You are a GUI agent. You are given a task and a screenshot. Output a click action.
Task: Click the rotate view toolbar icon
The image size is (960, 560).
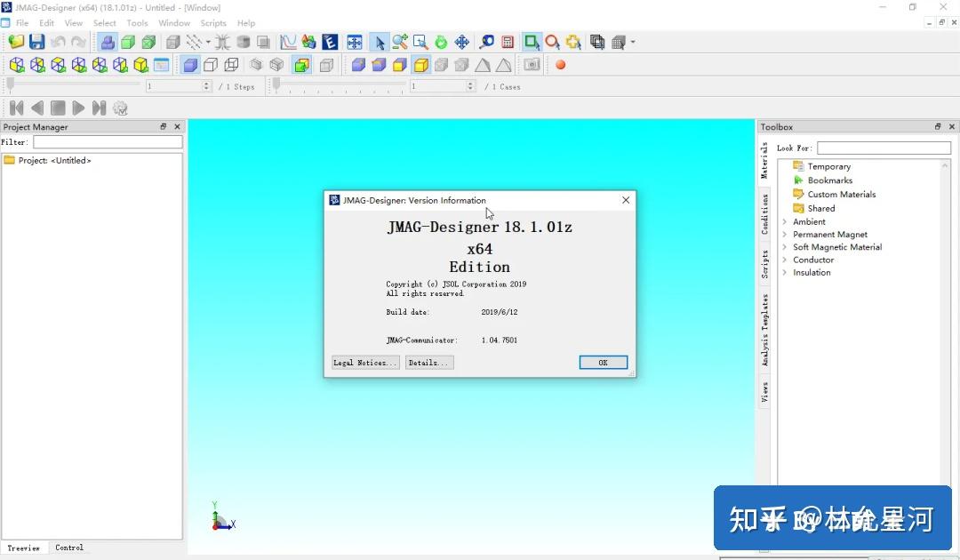[439, 42]
